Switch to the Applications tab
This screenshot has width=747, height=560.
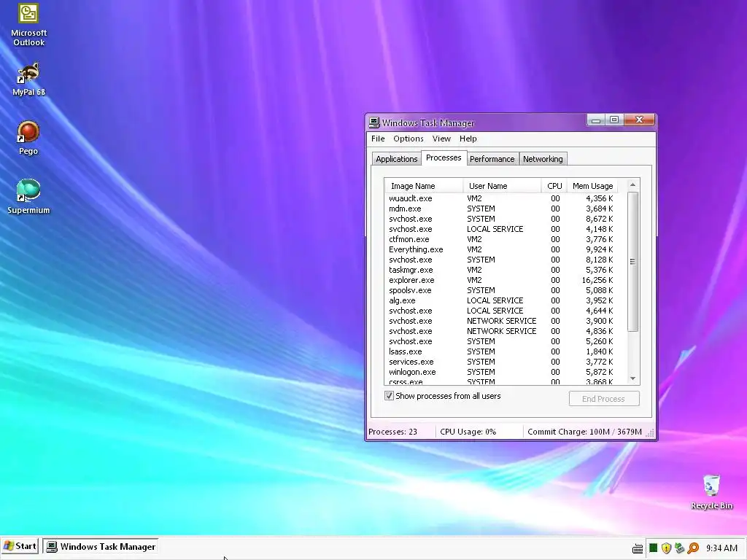[x=396, y=159]
